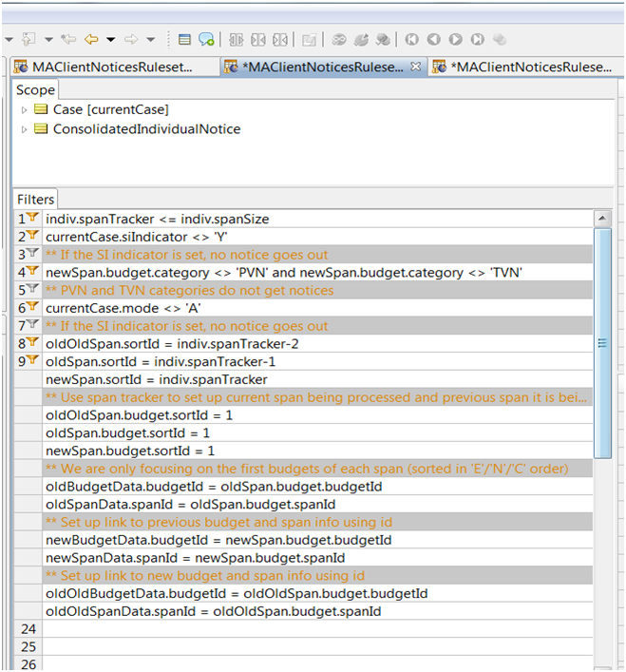Image resolution: width=626 pixels, height=672 pixels.
Task: Jump to first with skip-back circle icon
Action: click(x=412, y=39)
